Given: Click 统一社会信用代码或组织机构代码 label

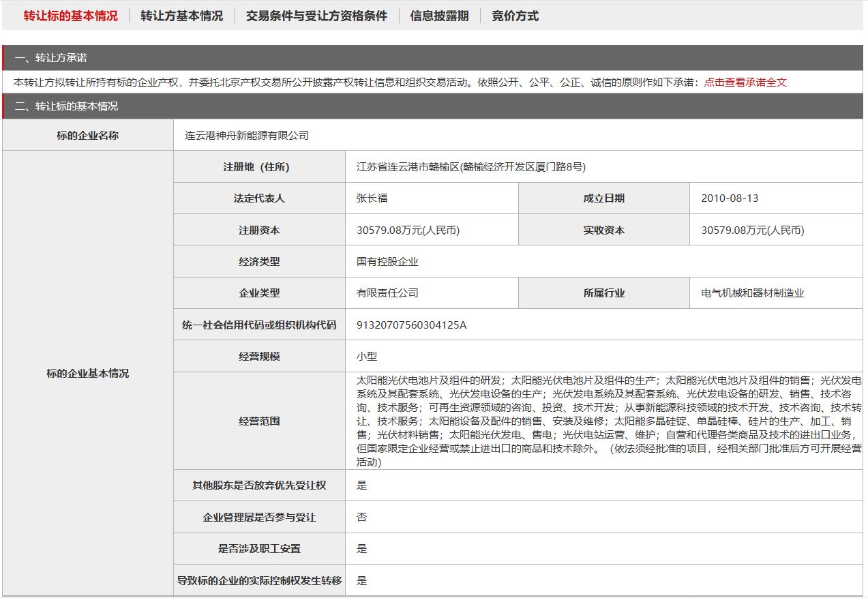Looking at the screenshot, I should (259, 325).
